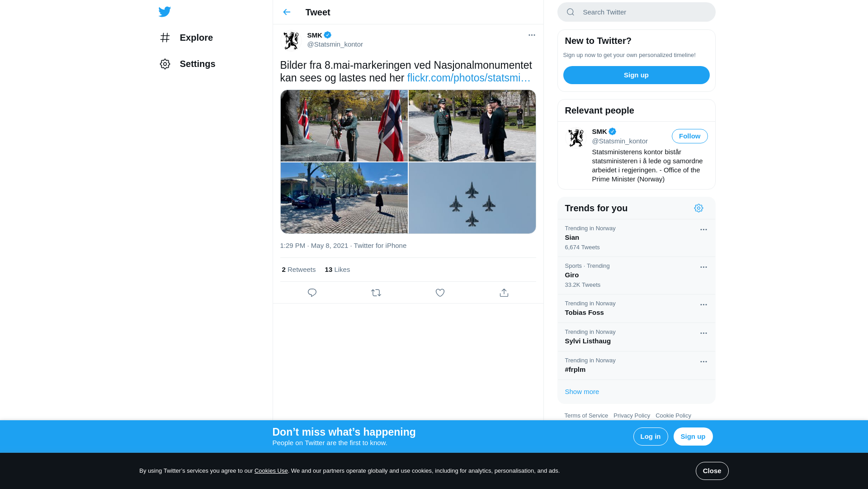
Task: Open more options for Sylvi Listhaug trend
Action: tap(703, 333)
